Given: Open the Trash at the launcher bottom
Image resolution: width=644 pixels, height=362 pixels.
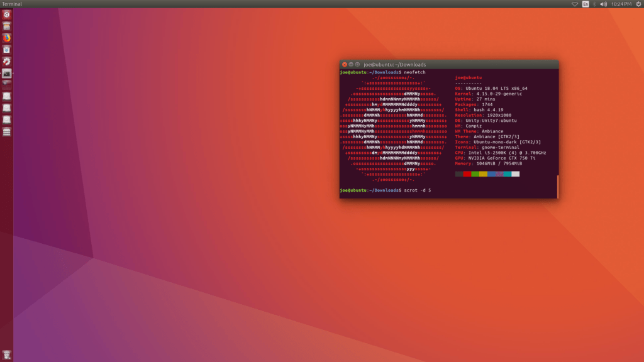Looking at the screenshot, I should coord(6,355).
